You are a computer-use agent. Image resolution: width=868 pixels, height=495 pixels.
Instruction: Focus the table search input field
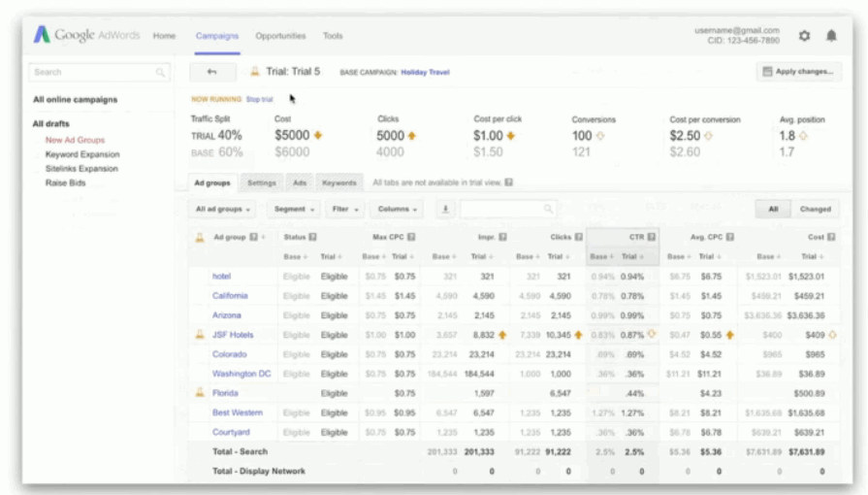coord(508,209)
